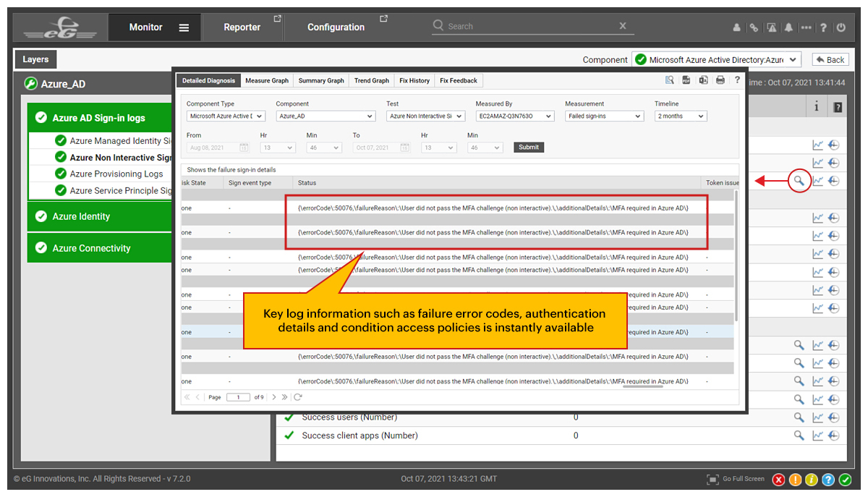Open magnifier diagnosis for Success client apps

pyautogui.click(x=799, y=436)
